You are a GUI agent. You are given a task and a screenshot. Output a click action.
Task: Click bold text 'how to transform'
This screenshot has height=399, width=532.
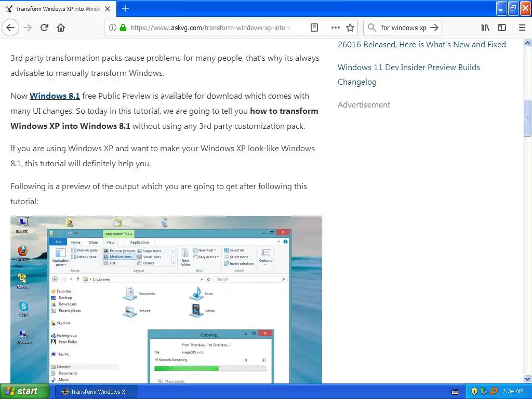(284, 111)
